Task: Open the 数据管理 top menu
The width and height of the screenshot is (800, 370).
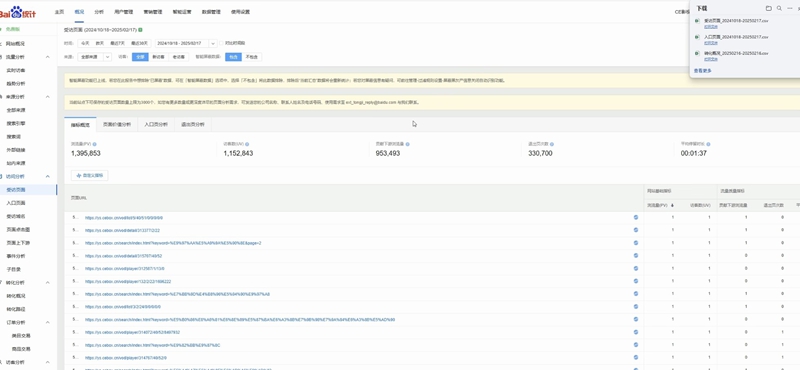Action: tap(211, 11)
